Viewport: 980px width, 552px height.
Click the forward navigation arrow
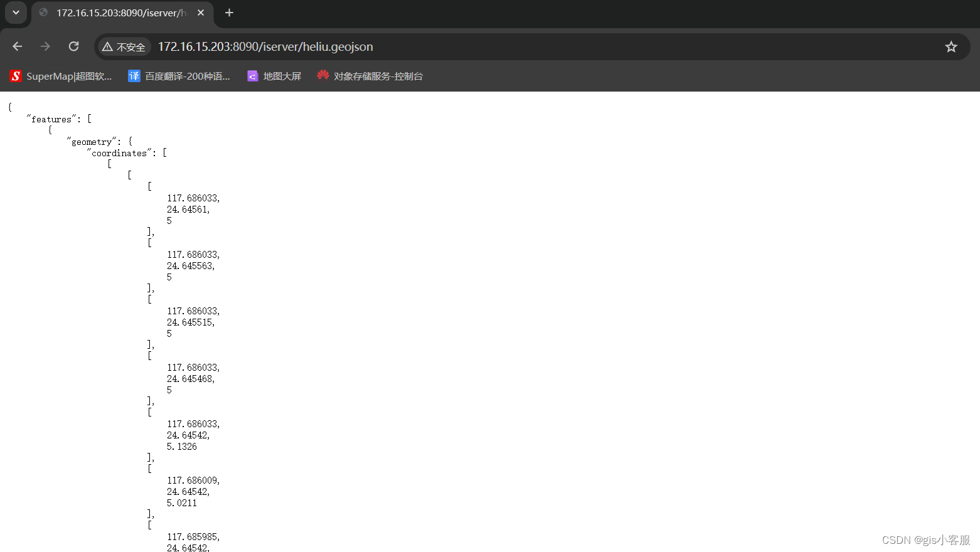(45, 46)
